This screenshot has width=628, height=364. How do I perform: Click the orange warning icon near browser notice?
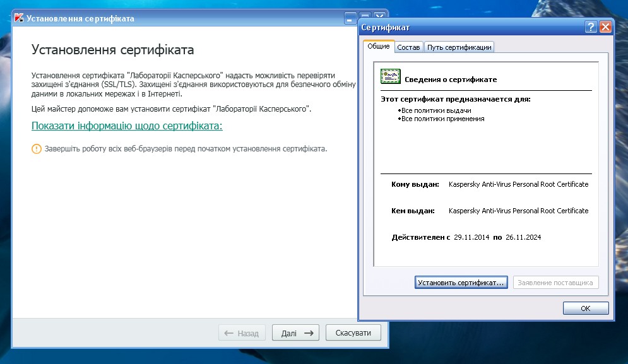[37, 149]
